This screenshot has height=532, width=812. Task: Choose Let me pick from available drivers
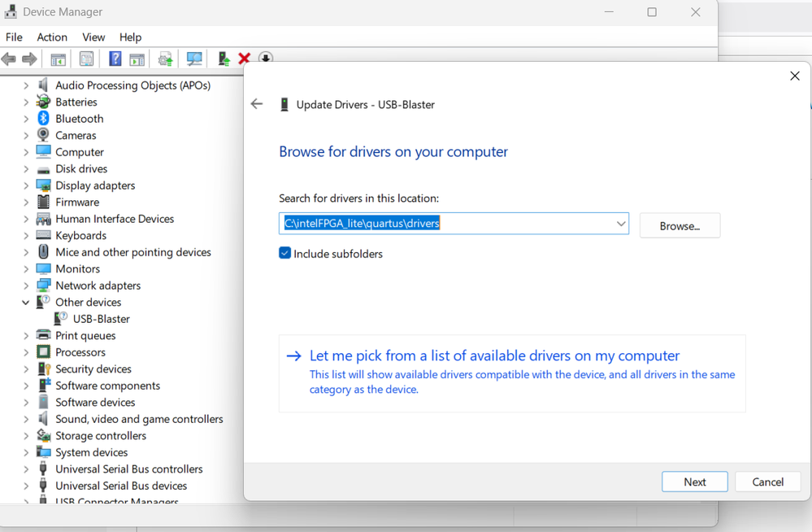click(x=494, y=355)
